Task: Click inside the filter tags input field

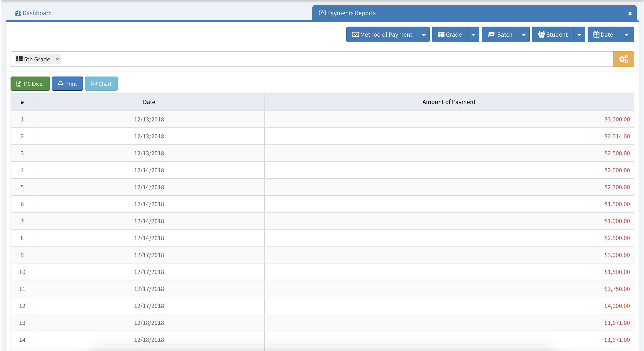Action: click(x=325, y=59)
